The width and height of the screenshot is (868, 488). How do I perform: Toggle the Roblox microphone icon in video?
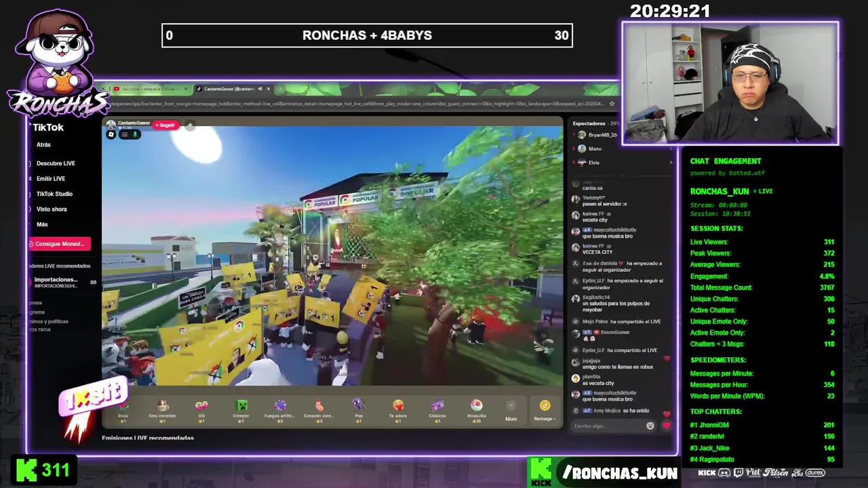[135, 135]
